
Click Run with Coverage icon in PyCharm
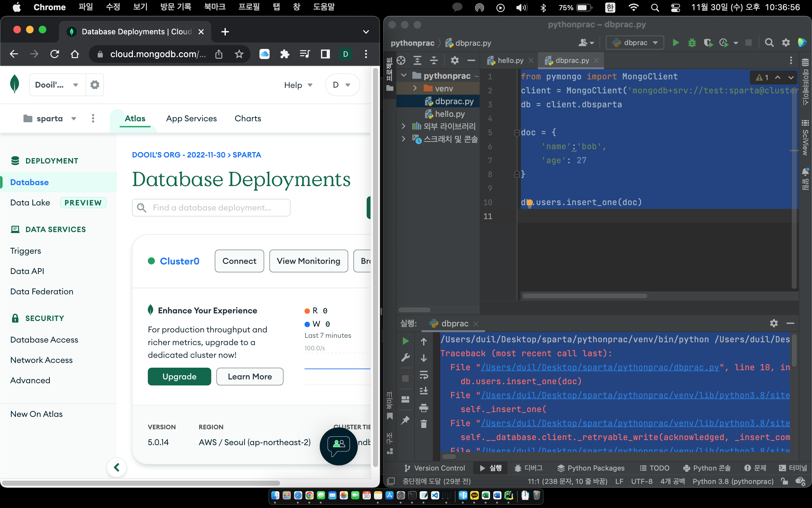(x=708, y=43)
